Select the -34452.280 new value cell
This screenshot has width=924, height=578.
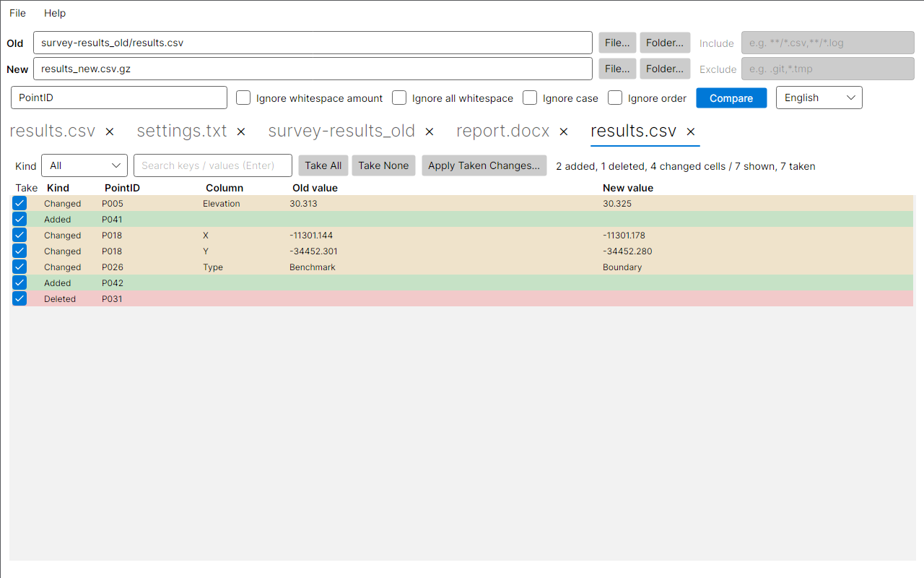coord(627,251)
